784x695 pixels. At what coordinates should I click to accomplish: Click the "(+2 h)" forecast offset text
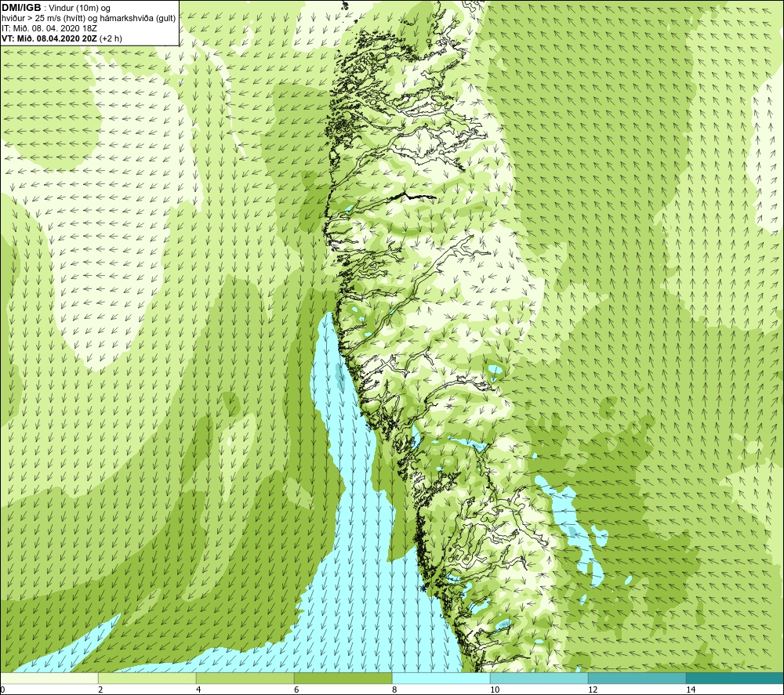pyautogui.click(x=111, y=38)
